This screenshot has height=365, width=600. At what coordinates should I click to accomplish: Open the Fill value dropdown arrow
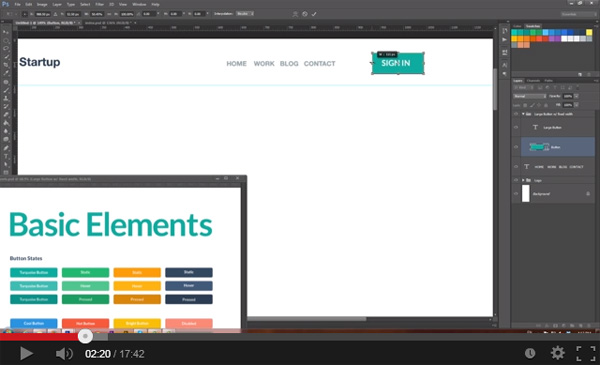576,105
